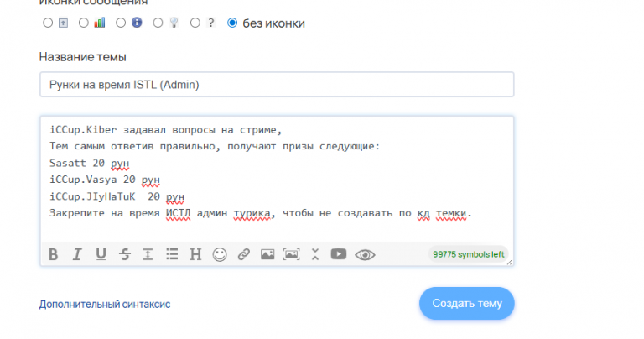Click the 'iCCup.JIyHaTuK 20 рун' line
The height and width of the screenshot is (339, 644).
point(117,196)
